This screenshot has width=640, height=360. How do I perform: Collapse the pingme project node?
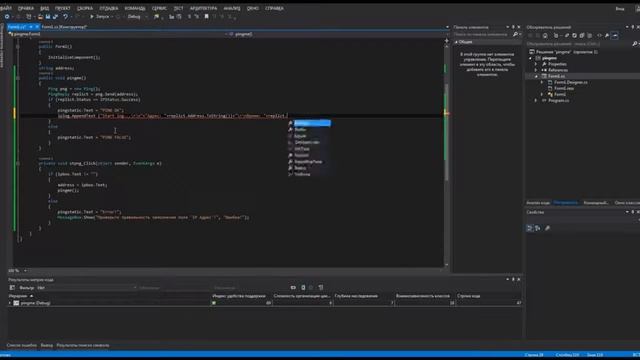[531, 58]
